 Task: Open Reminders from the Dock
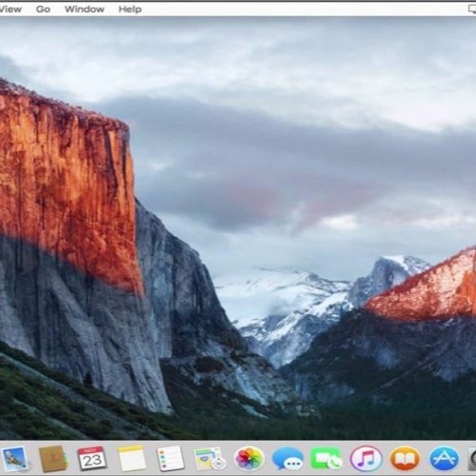coord(170,458)
